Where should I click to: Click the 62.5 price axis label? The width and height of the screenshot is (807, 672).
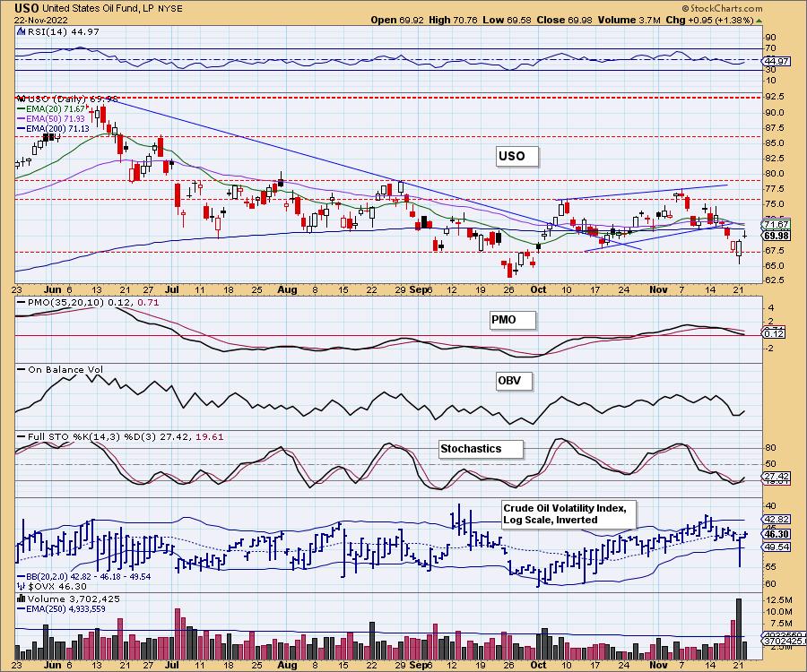[x=775, y=280]
